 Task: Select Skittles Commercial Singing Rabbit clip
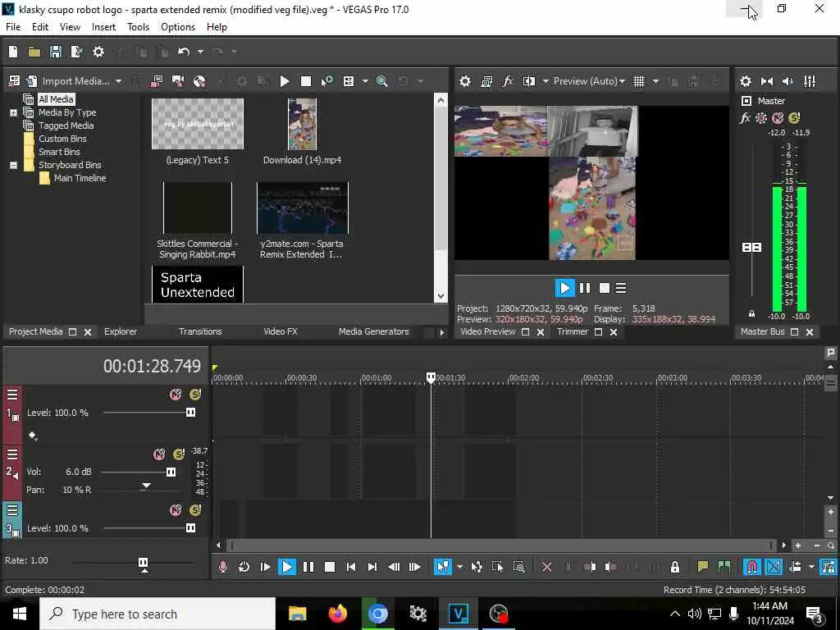point(197,208)
